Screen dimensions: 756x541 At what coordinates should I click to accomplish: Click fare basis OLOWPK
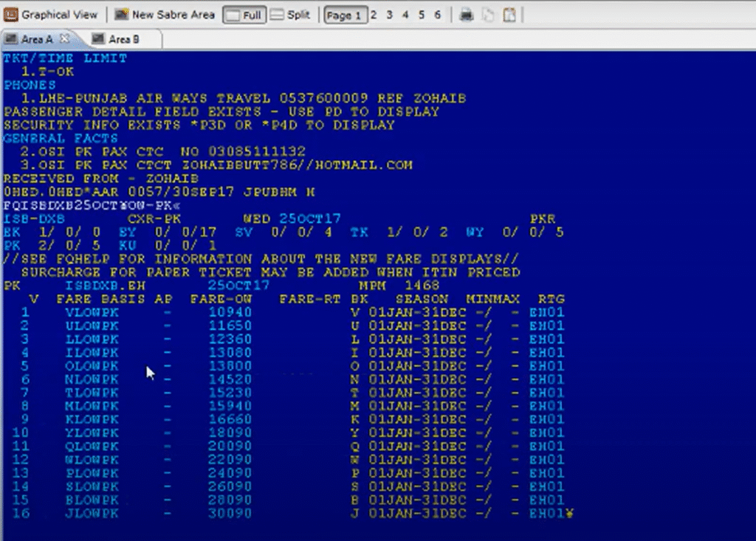click(x=92, y=367)
